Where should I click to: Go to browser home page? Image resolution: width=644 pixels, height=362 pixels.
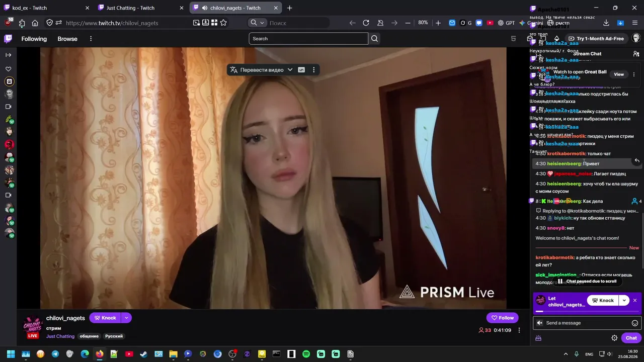(35, 23)
